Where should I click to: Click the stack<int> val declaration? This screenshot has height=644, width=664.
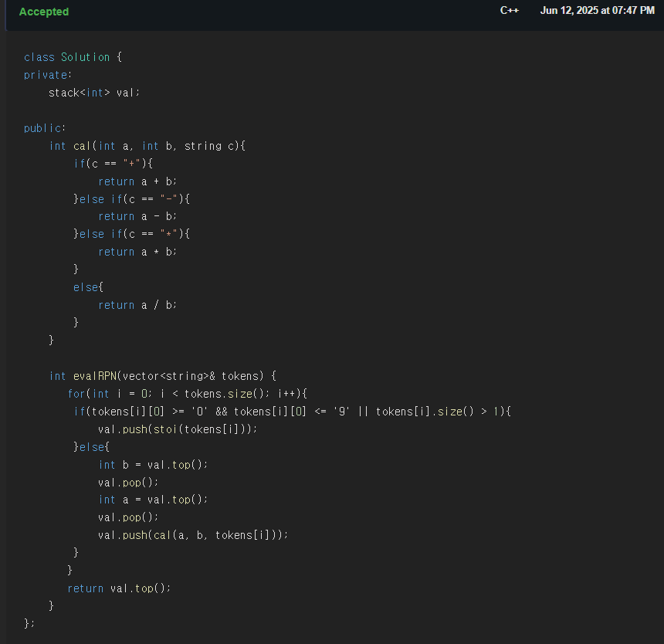93,92
